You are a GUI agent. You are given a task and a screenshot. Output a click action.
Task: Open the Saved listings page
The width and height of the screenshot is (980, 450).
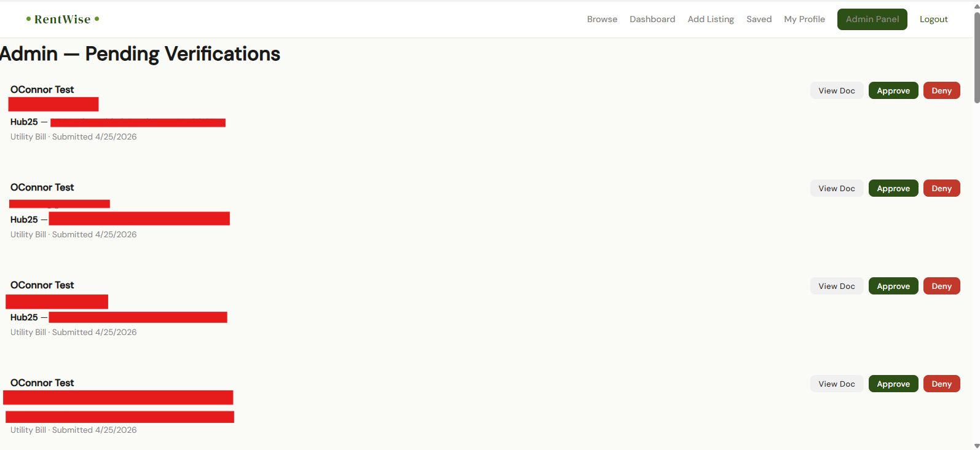759,19
